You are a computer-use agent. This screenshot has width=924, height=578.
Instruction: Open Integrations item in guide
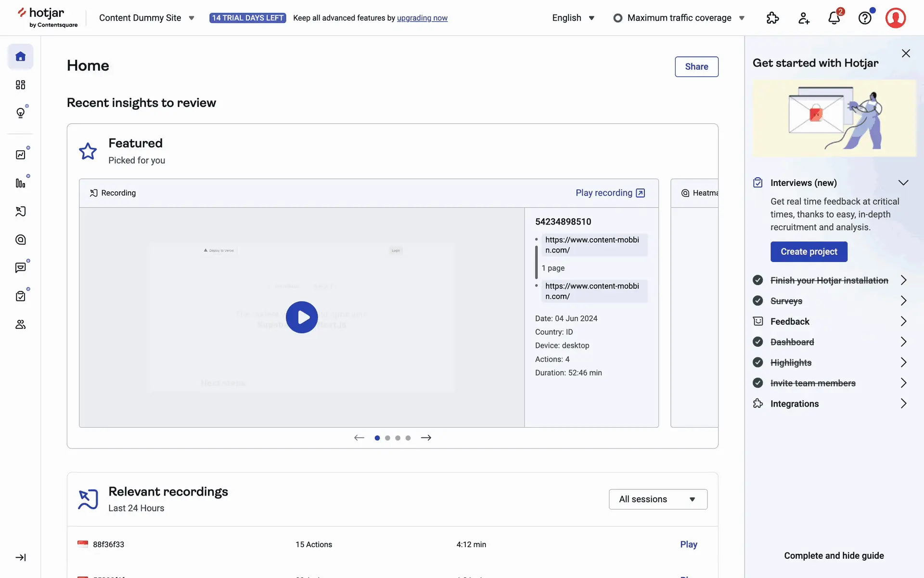point(794,404)
